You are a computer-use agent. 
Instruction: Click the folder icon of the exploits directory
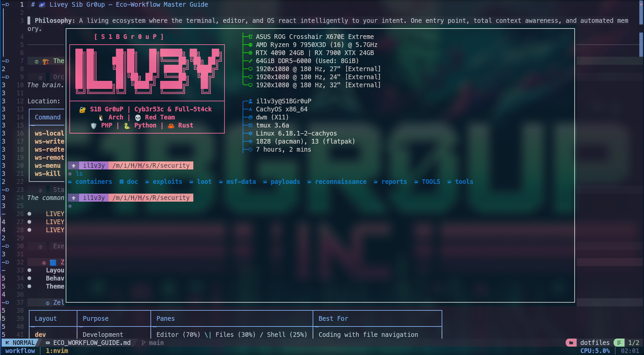pos(147,182)
